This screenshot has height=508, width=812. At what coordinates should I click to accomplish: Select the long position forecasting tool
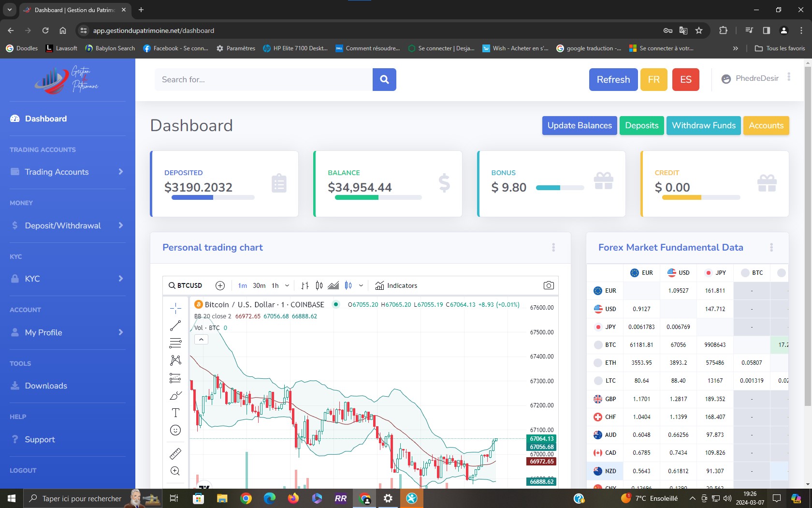point(175,378)
